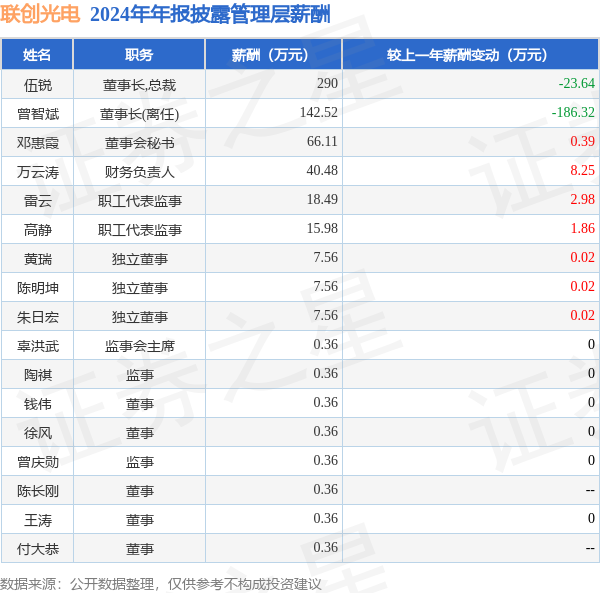600x593 pixels.
Task: Click the -- change in 陈长刚's row
Action: coord(590,490)
